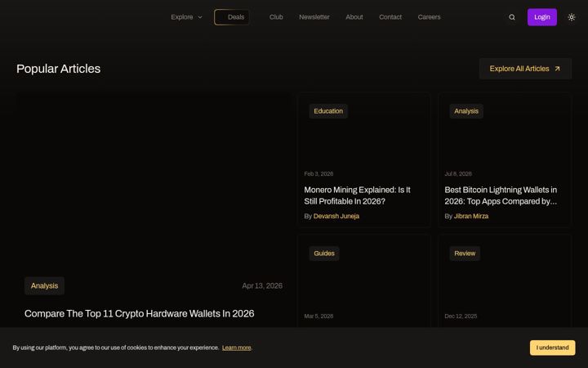Click the Popular Articles heading
Viewport: 588px width, 368px height.
[59, 69]
